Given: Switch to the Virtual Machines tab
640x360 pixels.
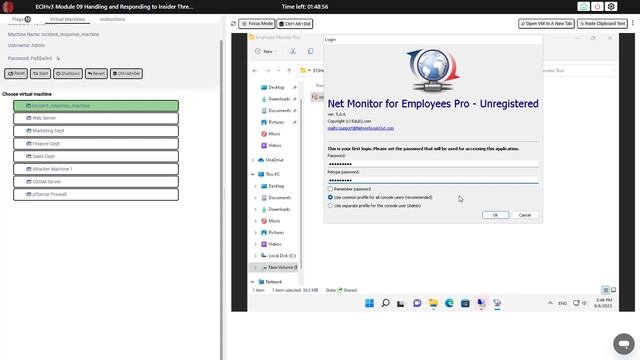Looking at the screenshot, I should click(x=67, y=19).
